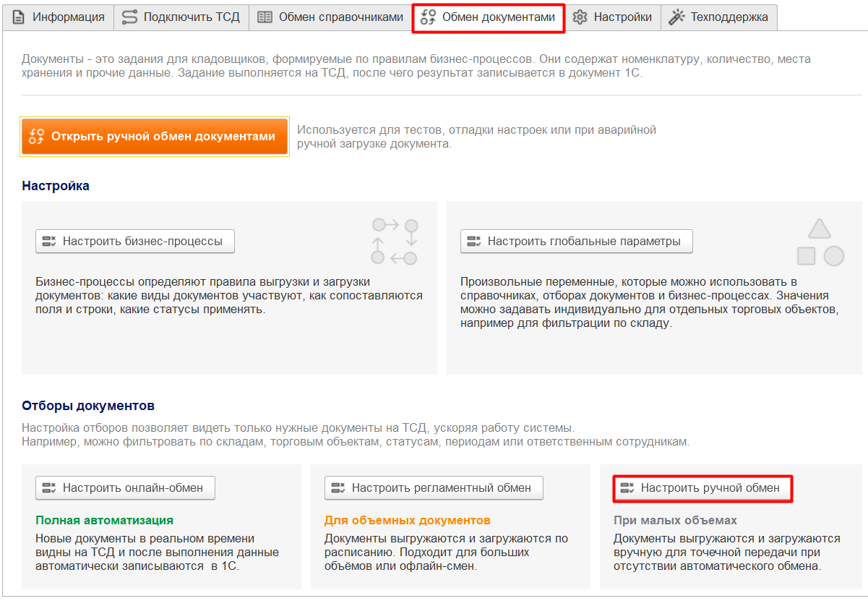Open the Обмен справочниками tab
Screen dimensions: 868x601
click(x=331, y=17)
